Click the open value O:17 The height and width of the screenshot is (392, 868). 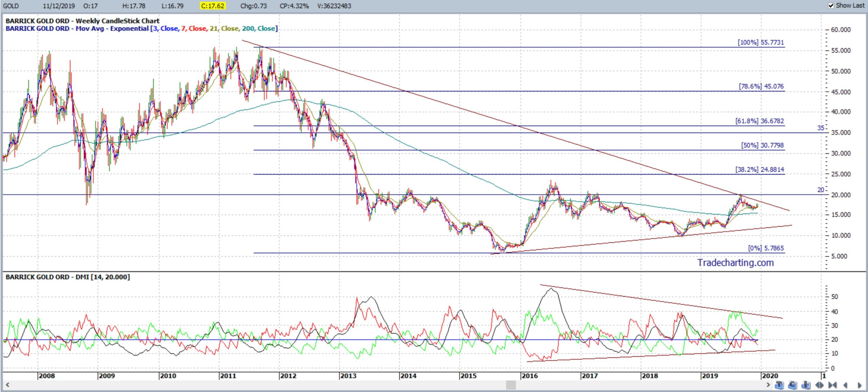(x=90, y=6)
